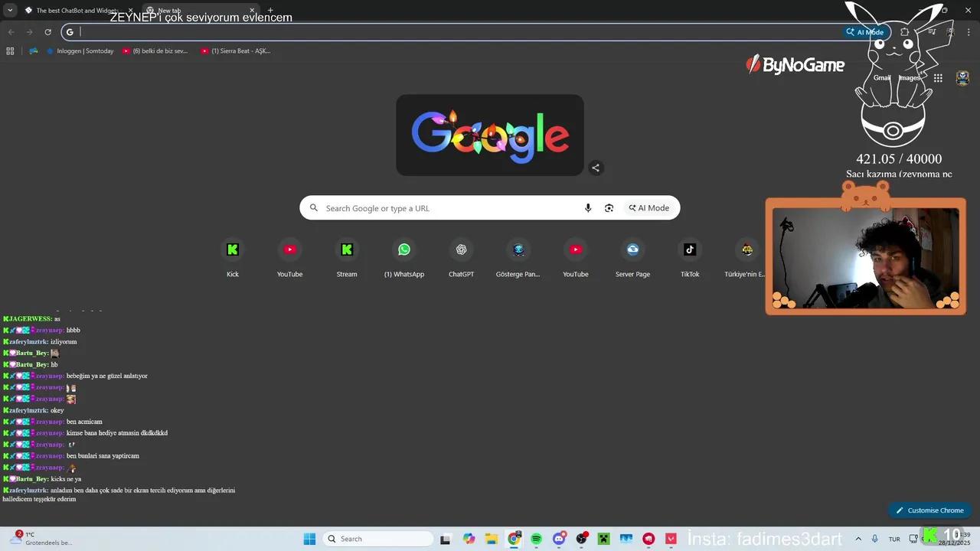
Task: Click AI Mode in the search box
Action: (x=649, y=208)
